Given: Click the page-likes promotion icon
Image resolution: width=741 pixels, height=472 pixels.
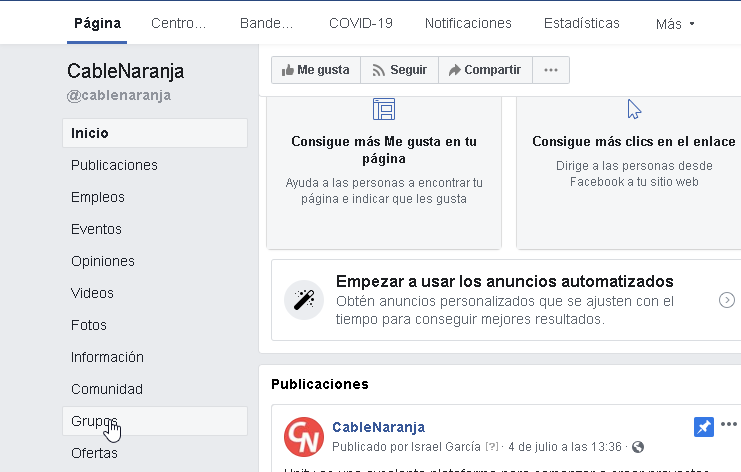Looking at the screenshot, I should point(384,109).
